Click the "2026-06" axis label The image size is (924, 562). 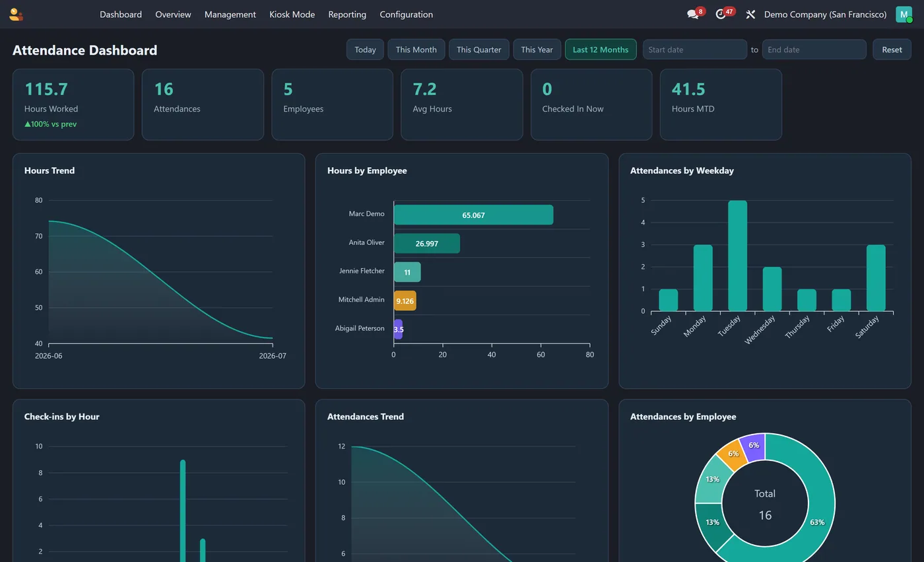coord(48,356)
